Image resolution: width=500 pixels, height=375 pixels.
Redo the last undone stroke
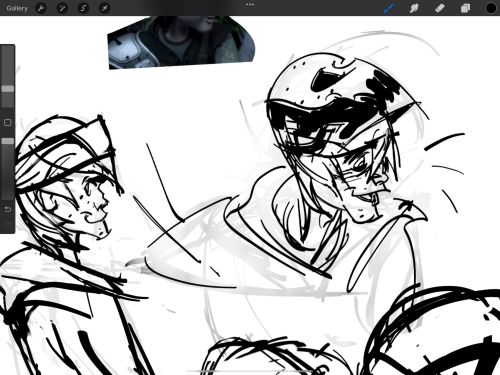pos(8,225)
